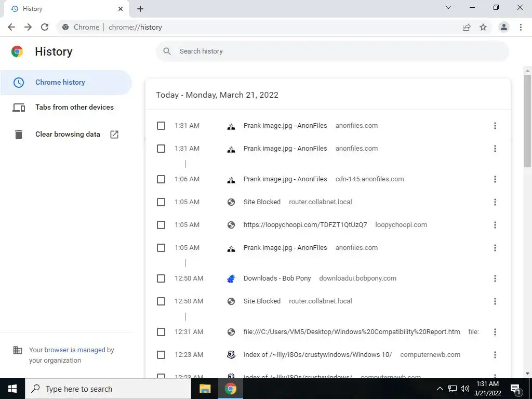
Task: Click the devices icon for other devices tabs
Action: 19,108
